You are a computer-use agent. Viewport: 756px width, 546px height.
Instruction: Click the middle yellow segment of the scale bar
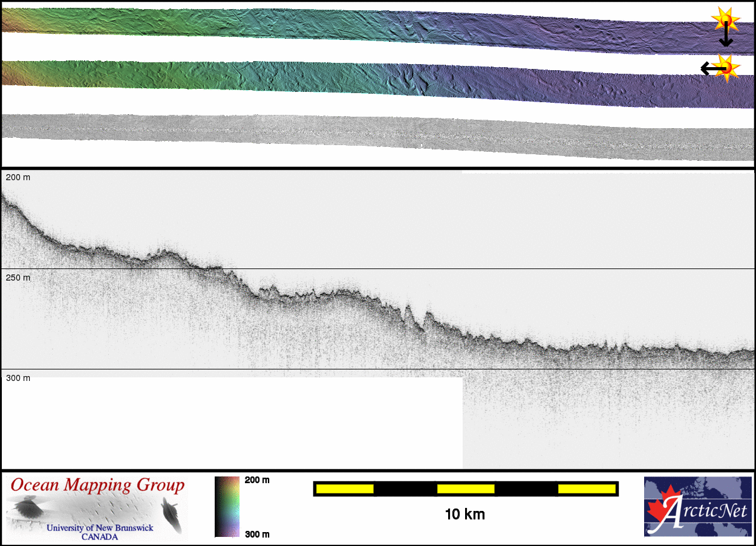(465, 489)
